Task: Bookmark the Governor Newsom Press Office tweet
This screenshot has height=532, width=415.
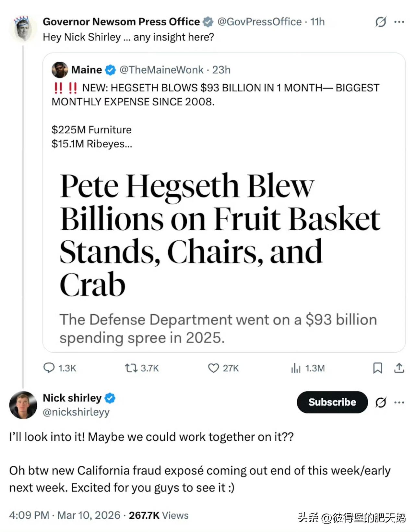Action: pyautogui.click(x=377, y=368)
